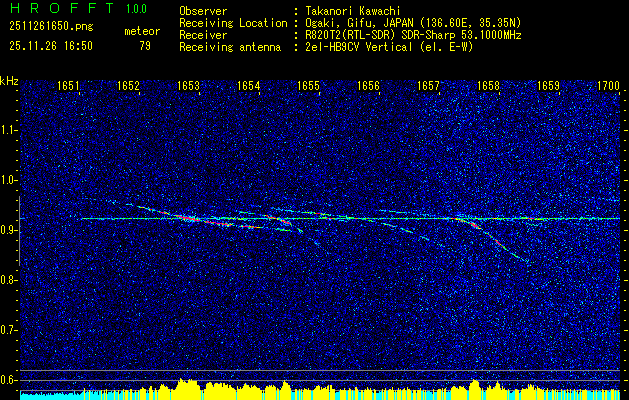Click the 0.8 kHz axis label
629x400 pixels.
pyautogui.click(x=8, y=280)
